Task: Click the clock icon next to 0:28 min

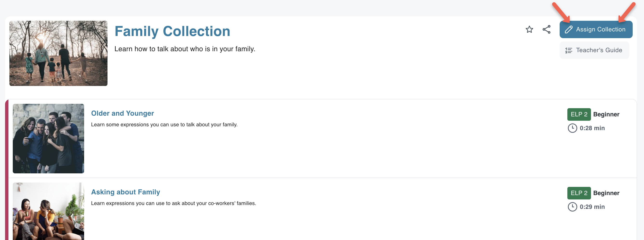Action: 572,128
